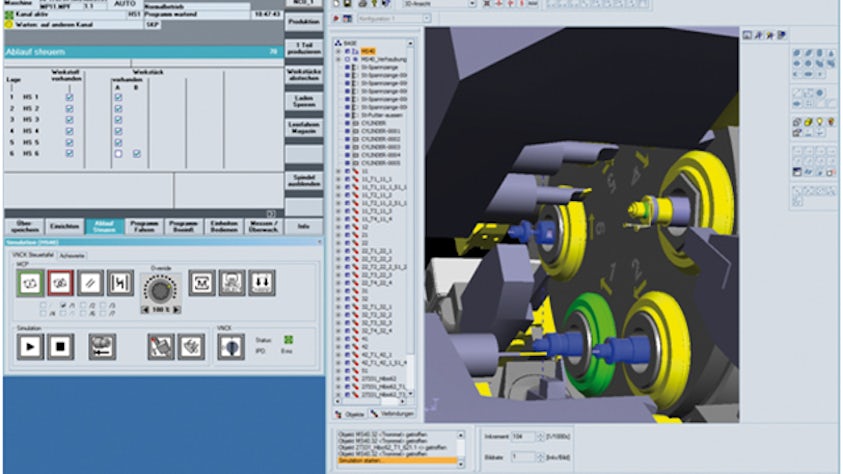
Task: Toggle the VNCK rotary switch icon
Action: click(x=231, y=347)
